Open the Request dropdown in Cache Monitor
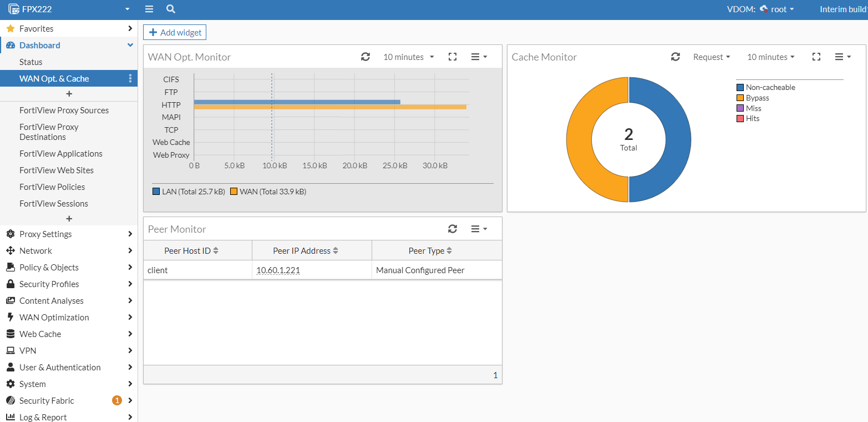 pyautogui.click(x=711, y=57)
